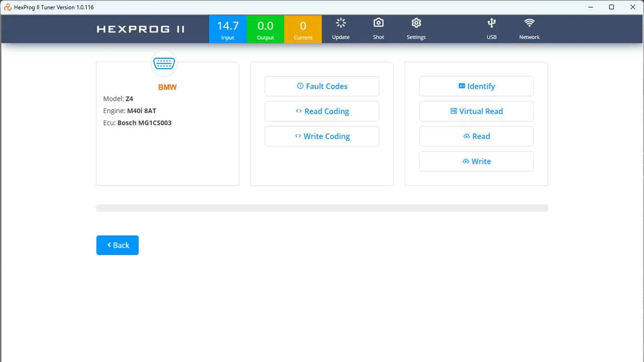Click the Write Coding button

click(322, 136)
